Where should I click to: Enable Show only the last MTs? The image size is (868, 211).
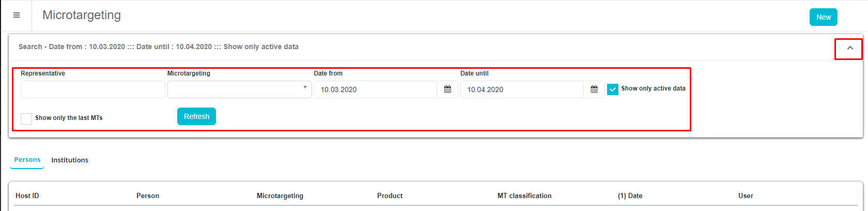pos(26,118)
